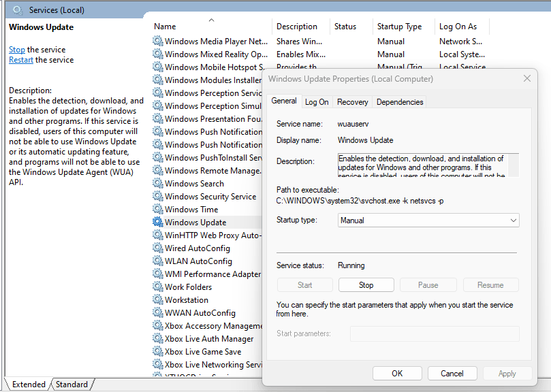Click the WLAN AutoConfig service icon

click(x=157, y=261)
